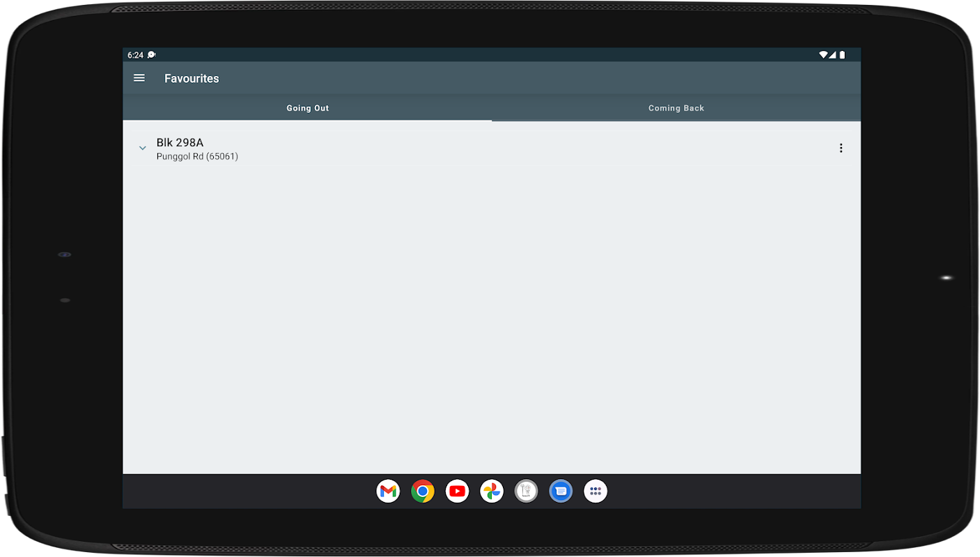Open the hamburger navigation menu
Image resolution: width=980 pixels, height=557 pixels.
139,78
